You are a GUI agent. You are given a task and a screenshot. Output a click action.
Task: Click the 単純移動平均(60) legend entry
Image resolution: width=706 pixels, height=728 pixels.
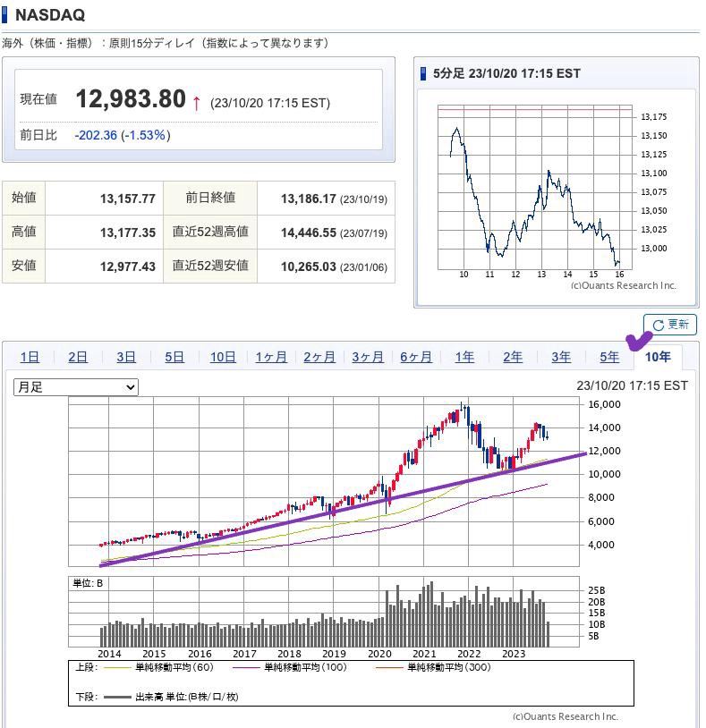[159, 667]
